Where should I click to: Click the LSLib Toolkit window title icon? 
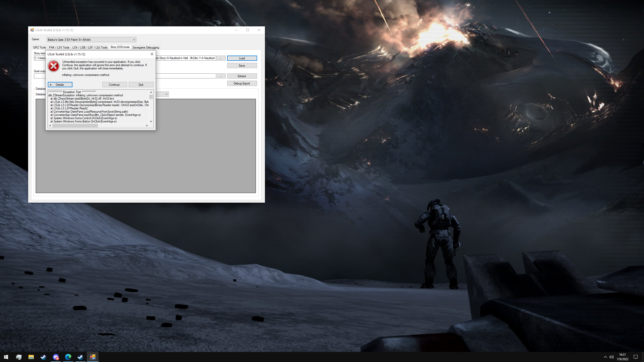click(32, 30)
